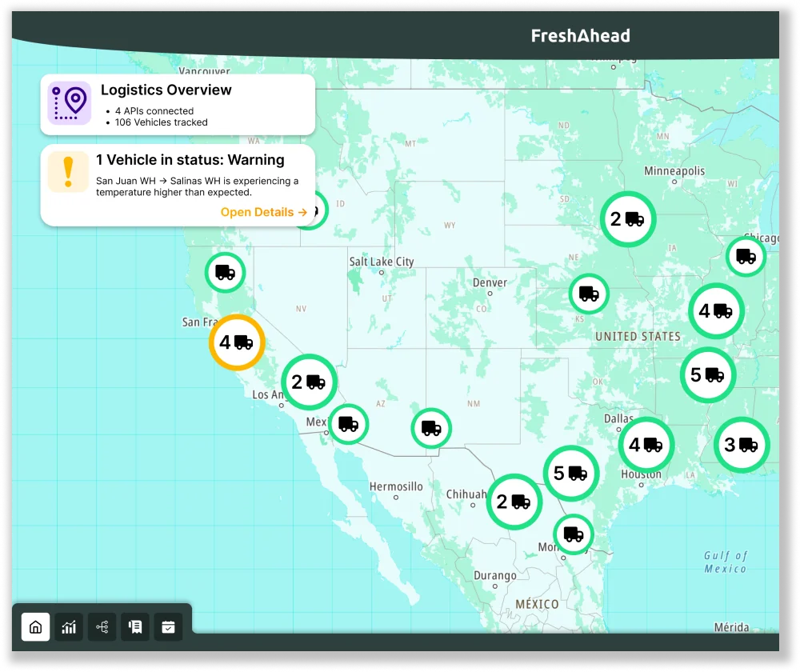800x672 pixels.
Task: Expand the 2-vehicle cluster near Minneapolis
Action: 628,218
